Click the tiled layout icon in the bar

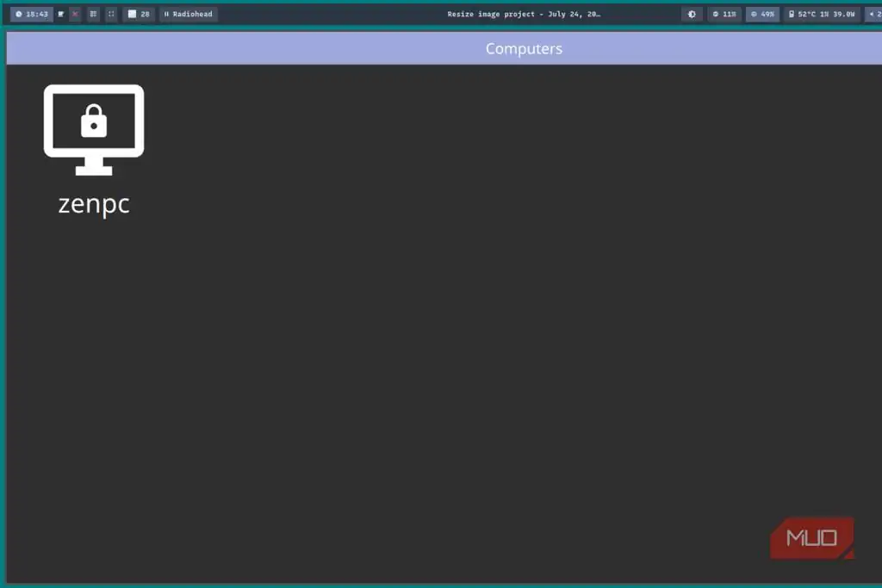93,14
